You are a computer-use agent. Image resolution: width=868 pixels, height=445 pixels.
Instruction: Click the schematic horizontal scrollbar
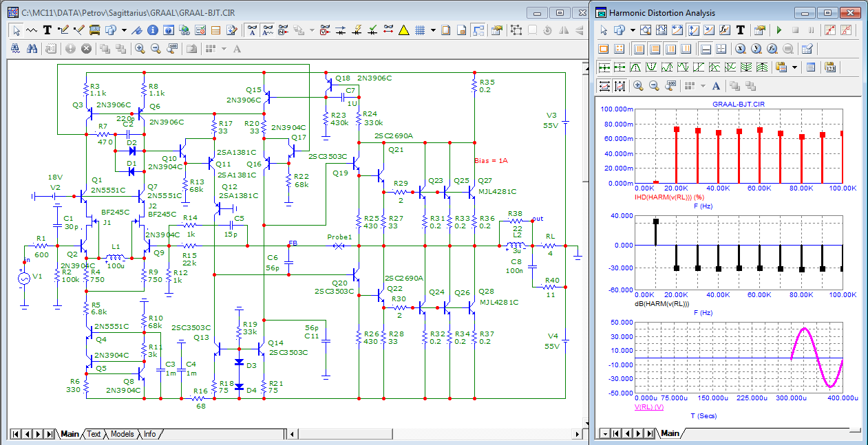(x=434, y=434)
